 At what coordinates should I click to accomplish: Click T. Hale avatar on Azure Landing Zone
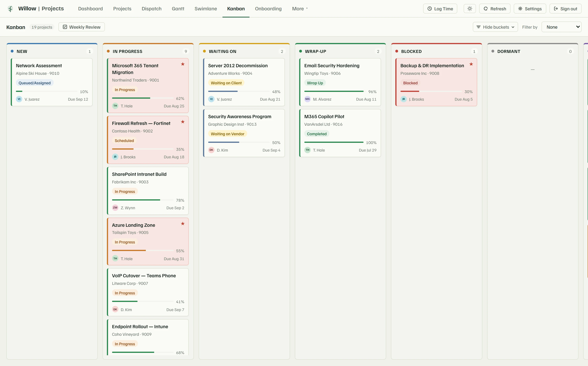pyautogui.click(x=115, y=259)
